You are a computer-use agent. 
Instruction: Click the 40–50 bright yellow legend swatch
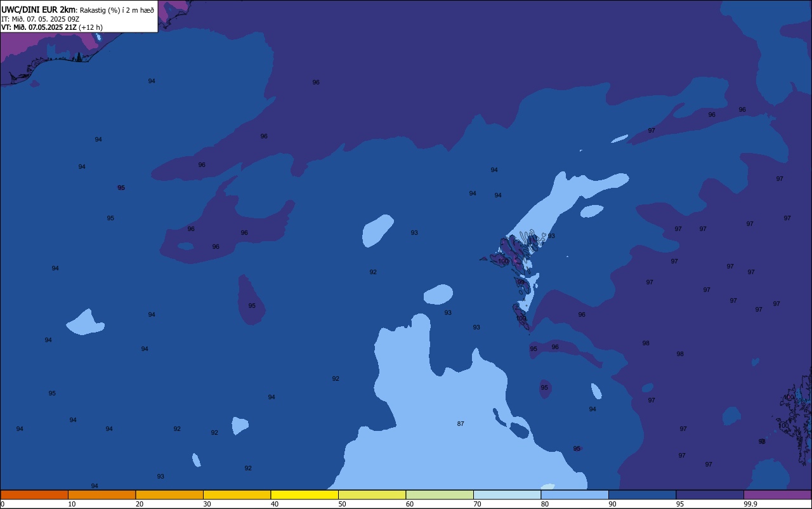point(304,494)
